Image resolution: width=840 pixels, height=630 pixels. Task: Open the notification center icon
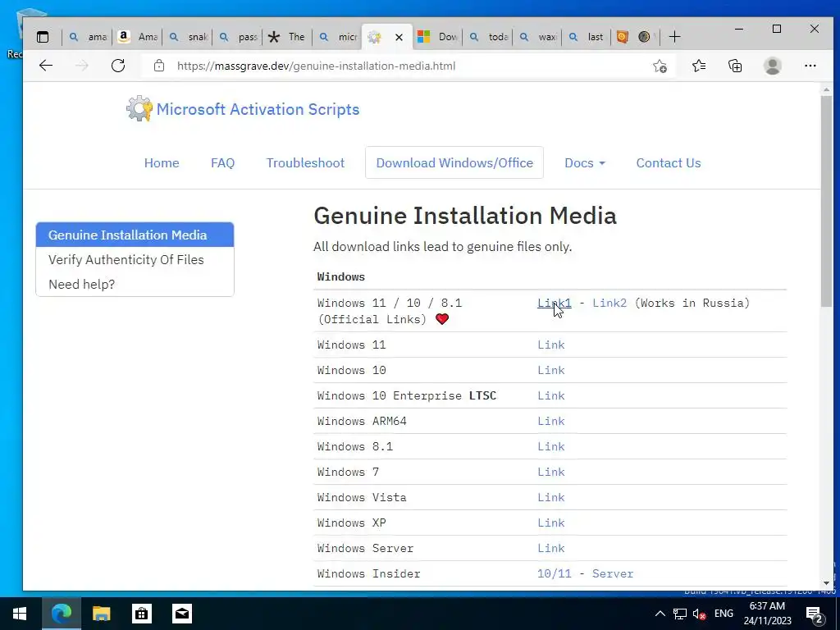pos(815,615)
